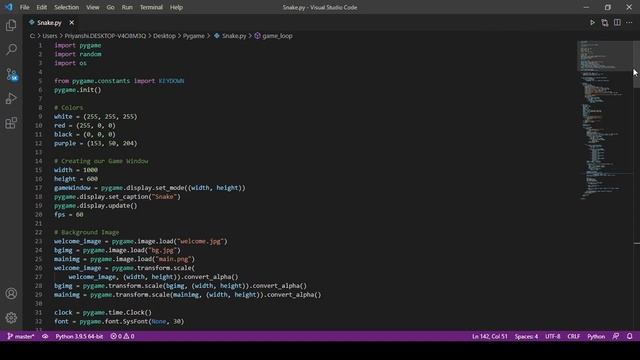Click 'import random' on line 2

[78, 54]
